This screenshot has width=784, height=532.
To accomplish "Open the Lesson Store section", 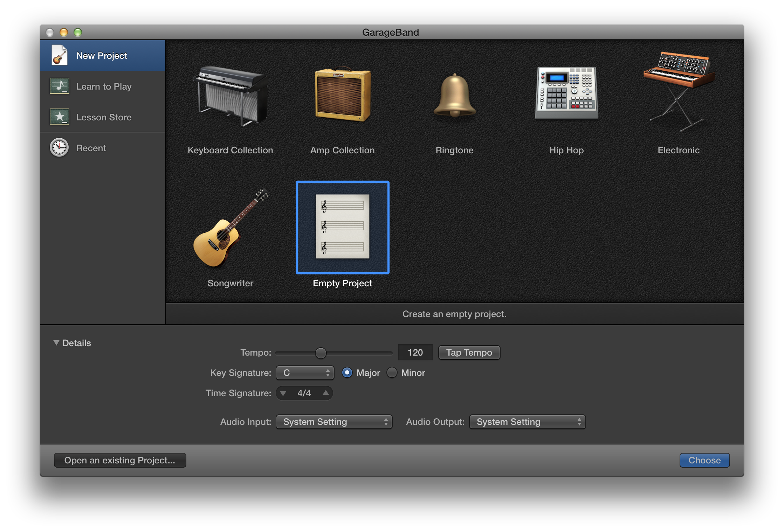I will (x=103, y=117).
